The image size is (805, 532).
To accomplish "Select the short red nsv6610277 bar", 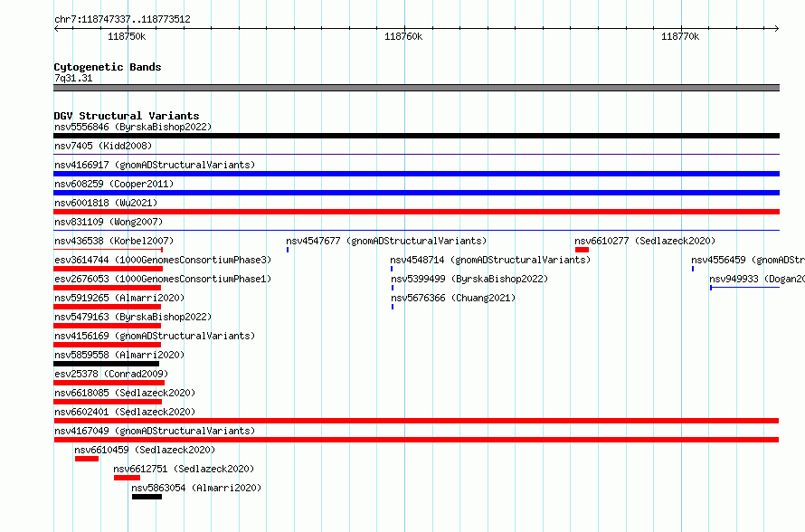I will (x=582, y=250).
